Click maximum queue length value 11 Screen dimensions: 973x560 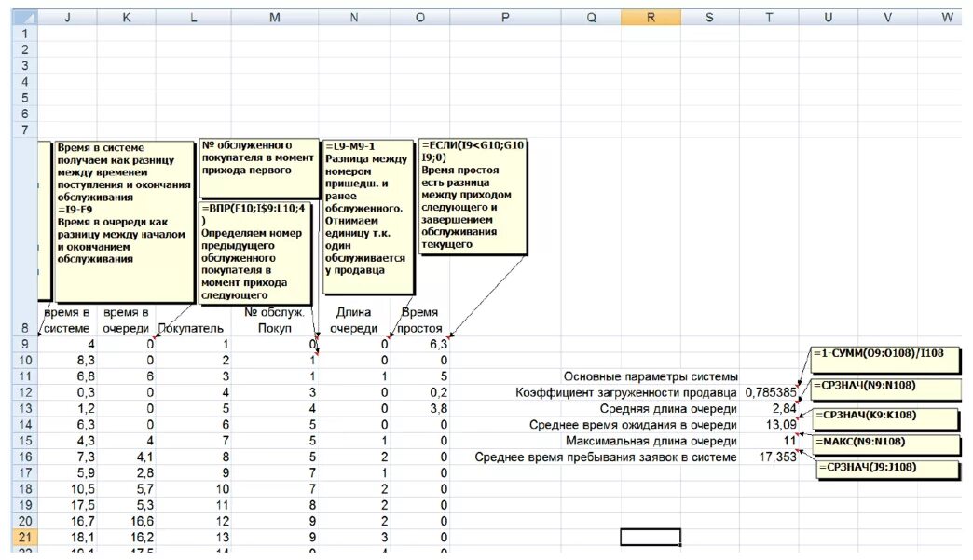coord(769,441)
